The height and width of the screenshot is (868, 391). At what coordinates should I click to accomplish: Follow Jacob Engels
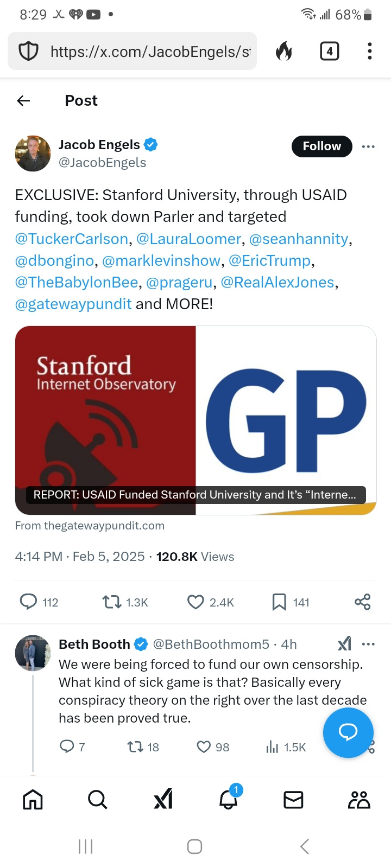point(321,146)
